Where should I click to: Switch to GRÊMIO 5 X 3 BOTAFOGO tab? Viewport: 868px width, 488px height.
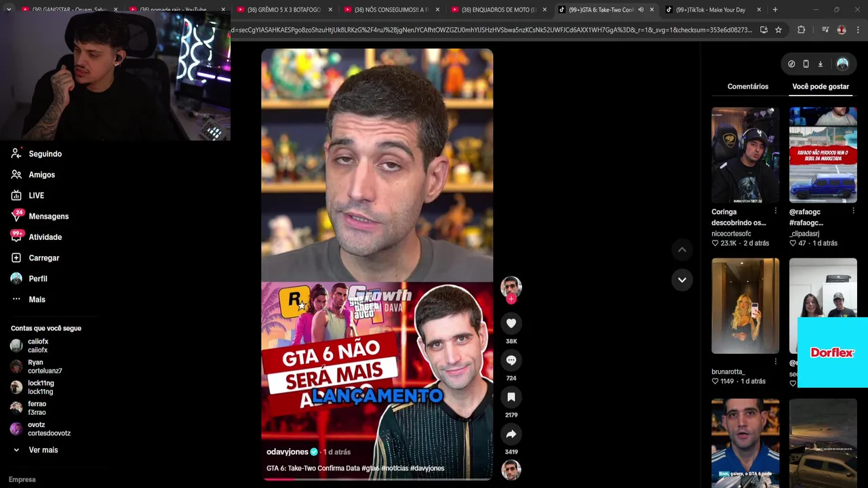click(283, 9)
